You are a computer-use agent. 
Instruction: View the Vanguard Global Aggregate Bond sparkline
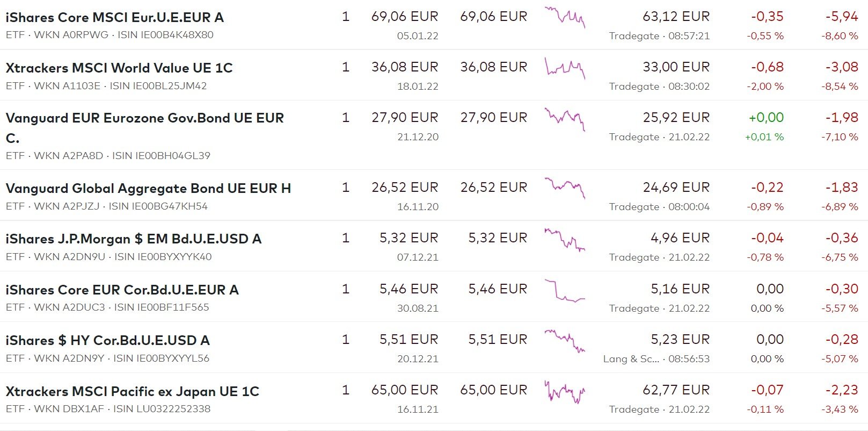(565, 188)
